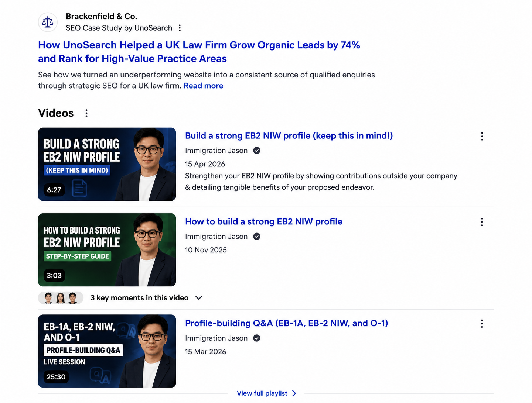This screenshot has width=532, height=403.
Task: Open more options for Profile-building Q&A video
Action: (482, 324)
